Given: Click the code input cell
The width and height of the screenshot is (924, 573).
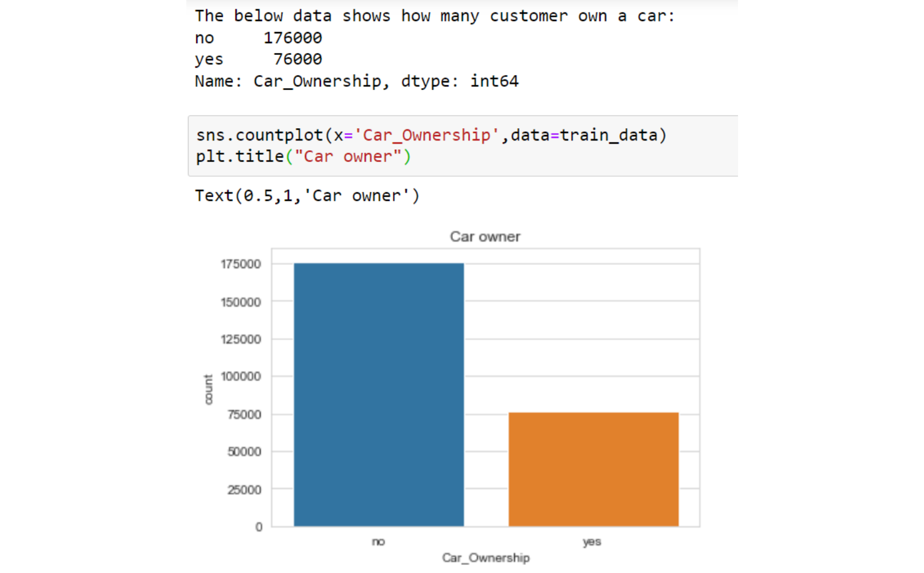Looking at the screenshot, I should (x=463, y=146).
